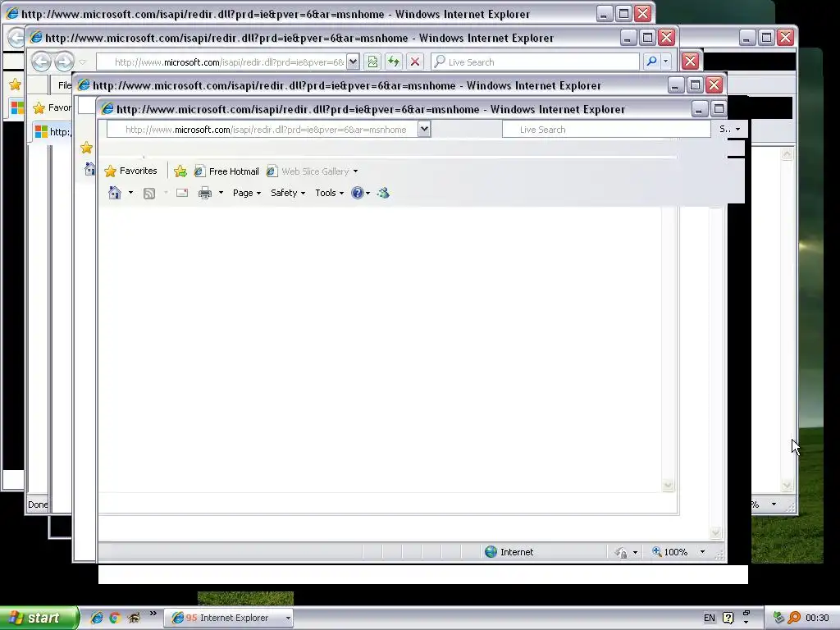Open the File menu in the background window
This screenshot has height=630, width=840.
(x=64, y=85)
